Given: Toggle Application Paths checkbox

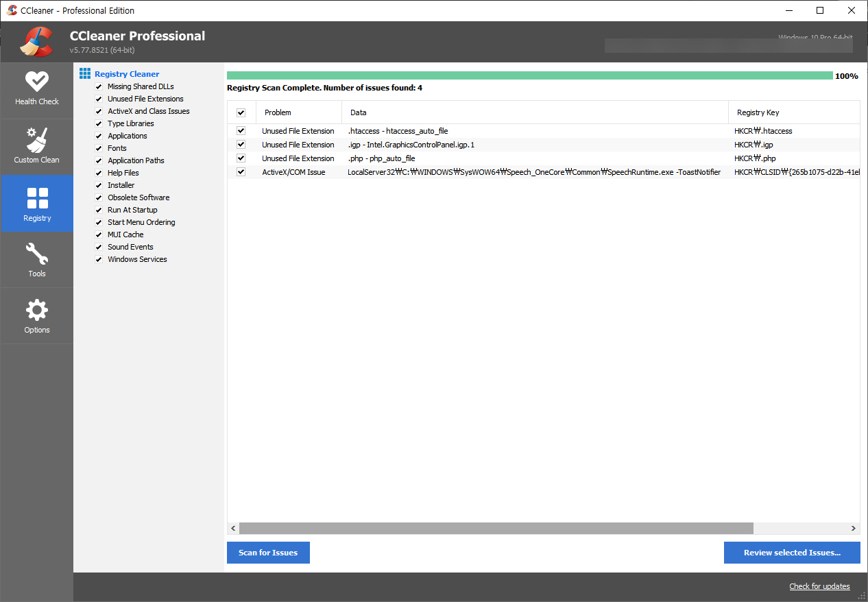Looking at the screenshot, I should pos(99,161).
